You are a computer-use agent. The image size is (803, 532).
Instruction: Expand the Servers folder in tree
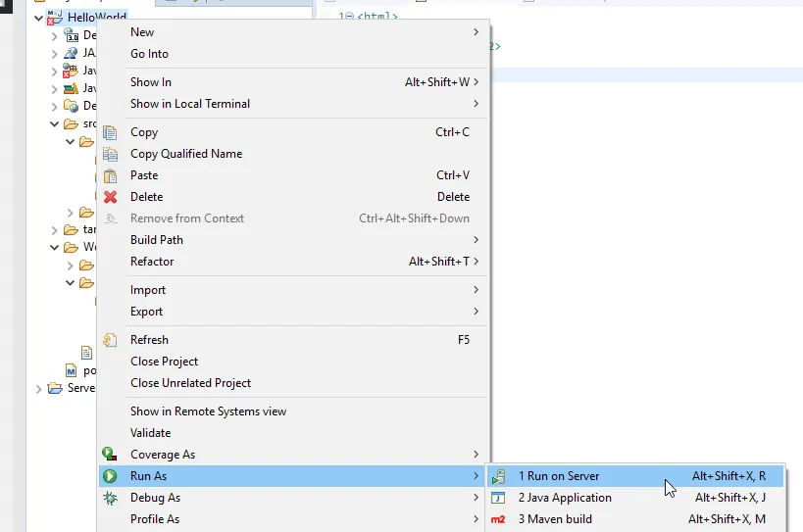(x=39, y=388)
